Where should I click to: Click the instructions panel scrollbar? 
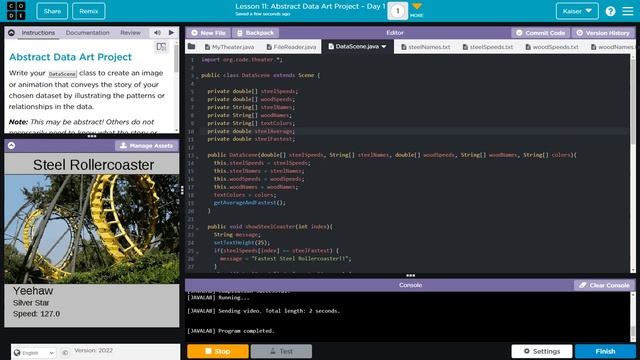[176, 57]
